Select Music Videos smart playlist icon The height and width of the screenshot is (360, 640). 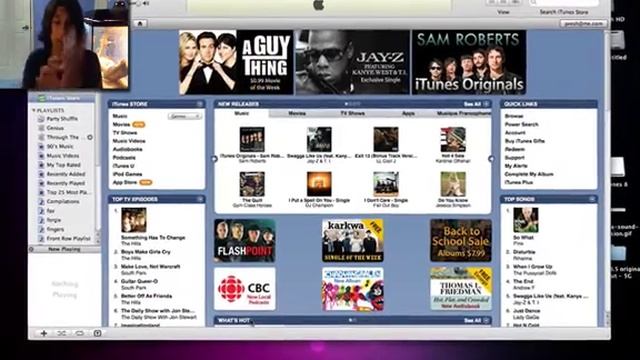pos(41,156)
